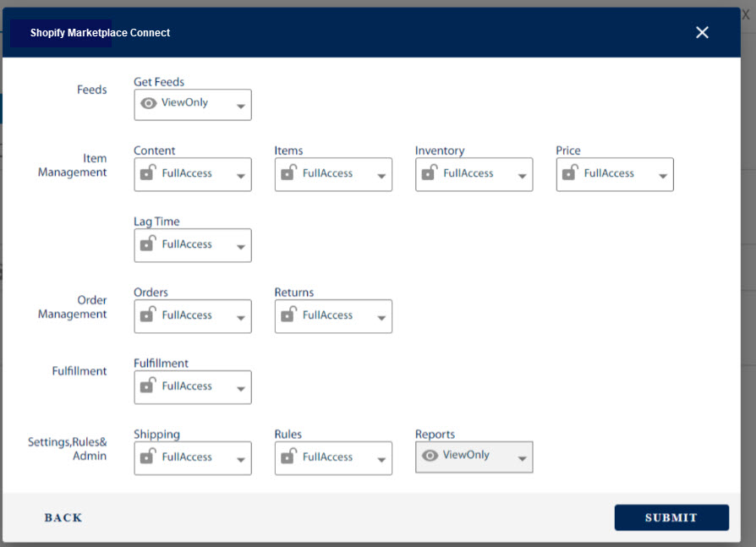
Task: Dismiss the Shopify Marketplace Connect dialog
Action: tap(702, 32)
